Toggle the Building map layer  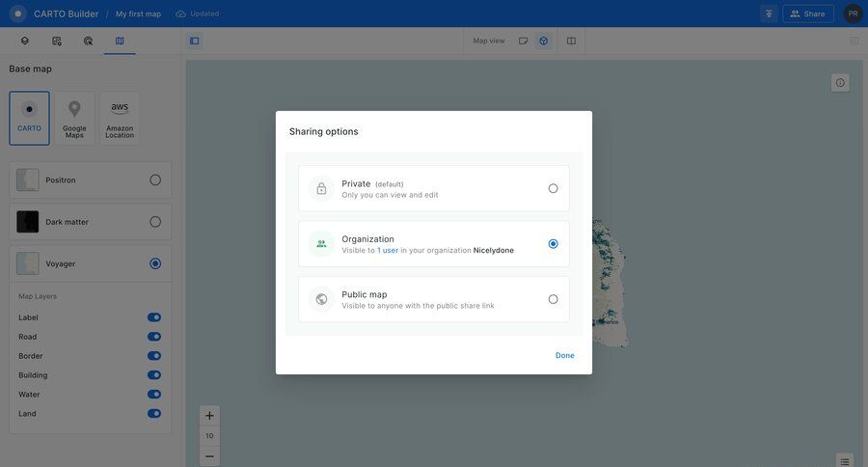154,375
